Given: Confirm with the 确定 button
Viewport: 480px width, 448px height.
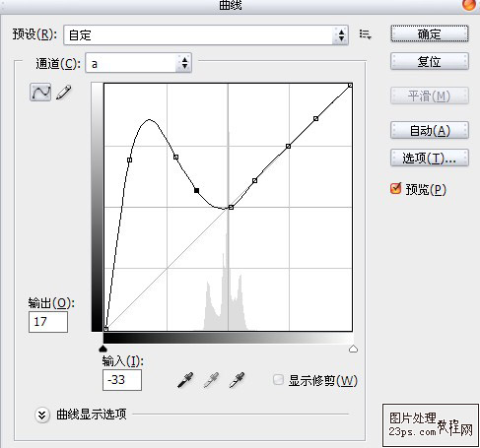Looking at the screenshot, I should click(430, 33).
